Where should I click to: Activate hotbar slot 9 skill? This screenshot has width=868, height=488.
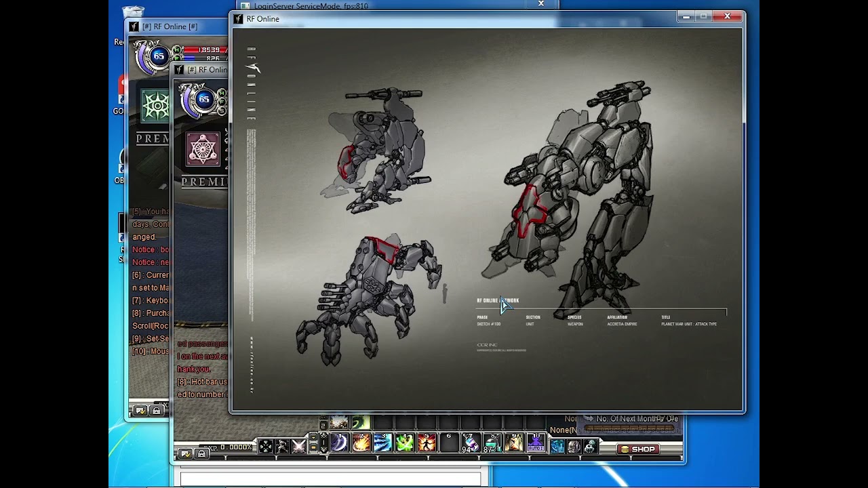click(x=514, y=443)
